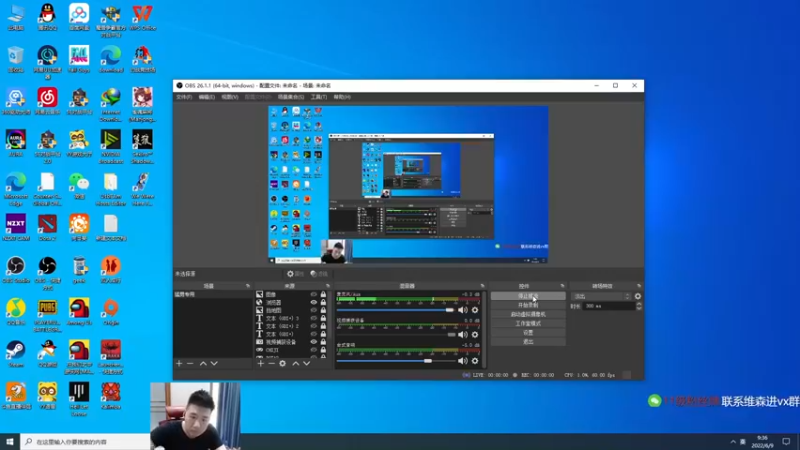This screenshot has width=800, height=450.
Task: Launch Steam from the desktop
Action: 16,354
